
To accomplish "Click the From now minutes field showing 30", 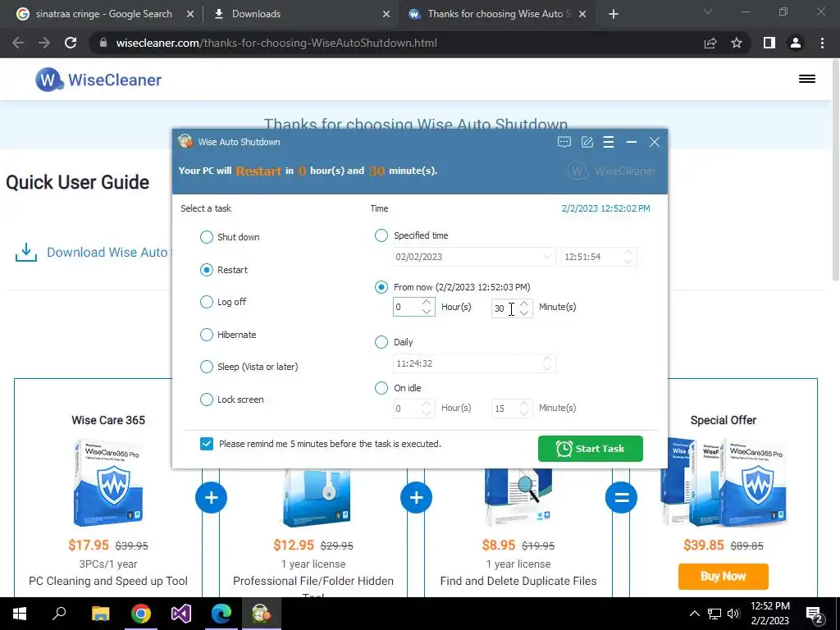I will coord(504,308).
